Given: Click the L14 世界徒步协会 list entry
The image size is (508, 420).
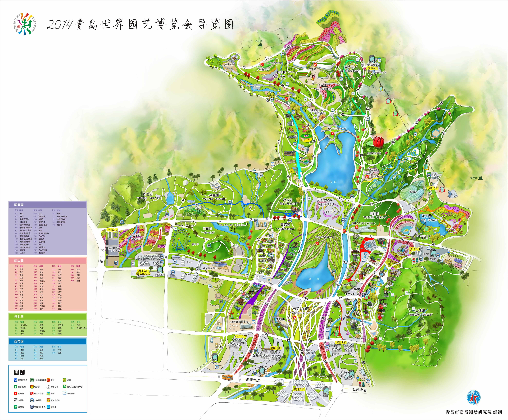Looking at the screenshot, I should [x=79, y=328].
